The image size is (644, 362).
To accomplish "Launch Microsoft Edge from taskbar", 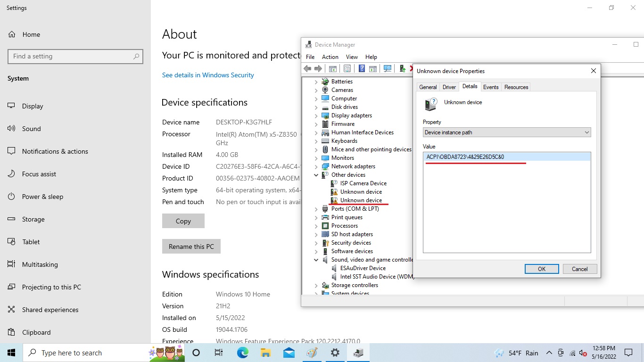I will coord(243,353).
